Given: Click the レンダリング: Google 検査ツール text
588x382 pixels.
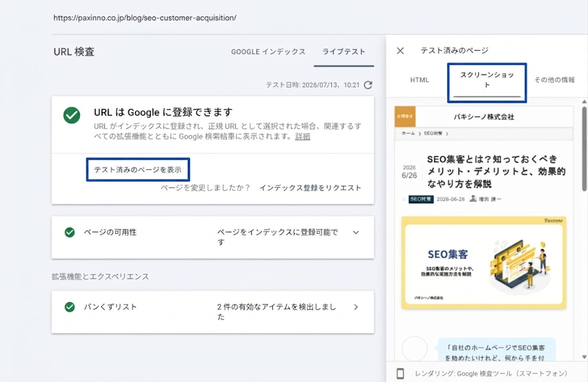Looking at the screenshot, I should [491, 373].
